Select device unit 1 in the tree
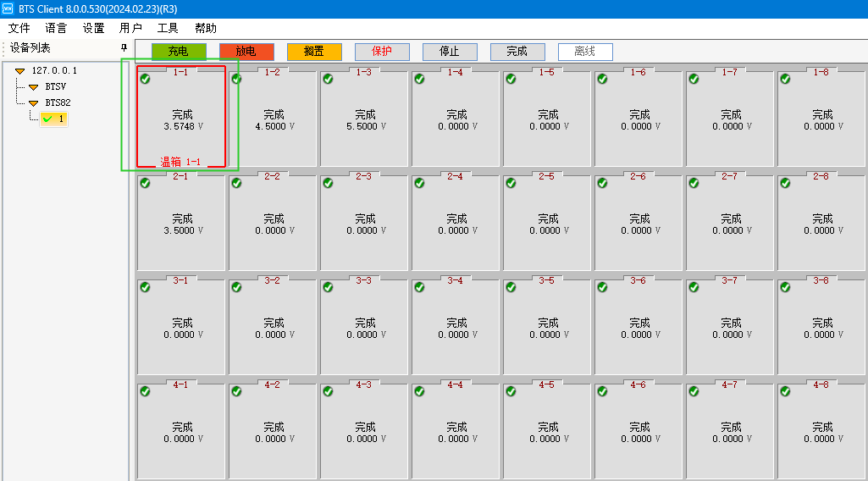The image size is (868, 481). pyautogui.click(x=53, y=119)
